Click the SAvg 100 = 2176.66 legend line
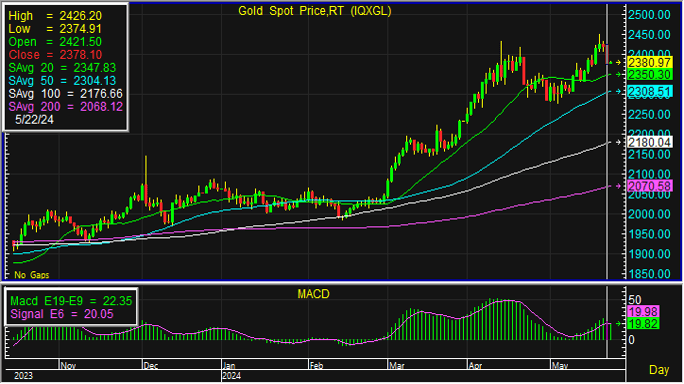 [x=65, y=94]
